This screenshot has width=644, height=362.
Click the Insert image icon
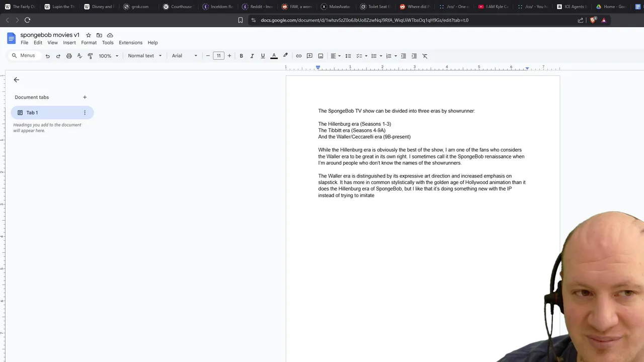(x=320, y=56)
